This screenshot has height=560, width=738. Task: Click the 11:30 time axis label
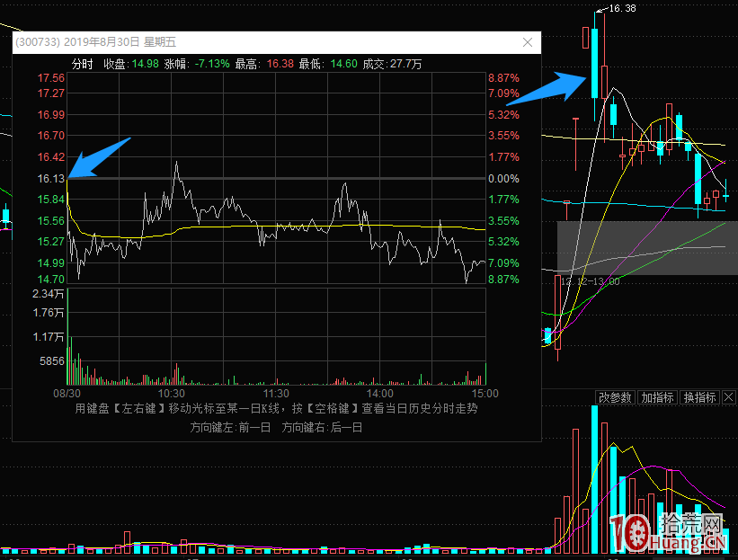pyautogui.click(x=276, y=394)
